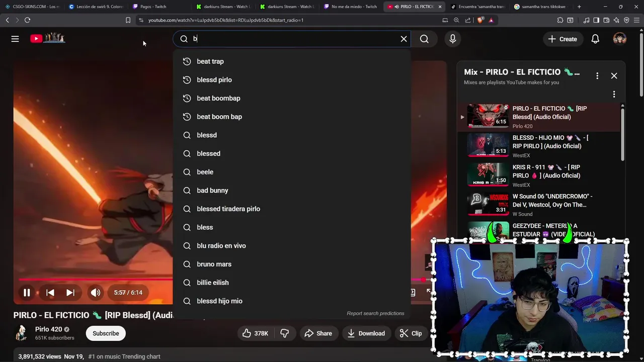Screen dimensions: 644x362
Task: Bookmark this page in the address bar
Action: point(128,20)
